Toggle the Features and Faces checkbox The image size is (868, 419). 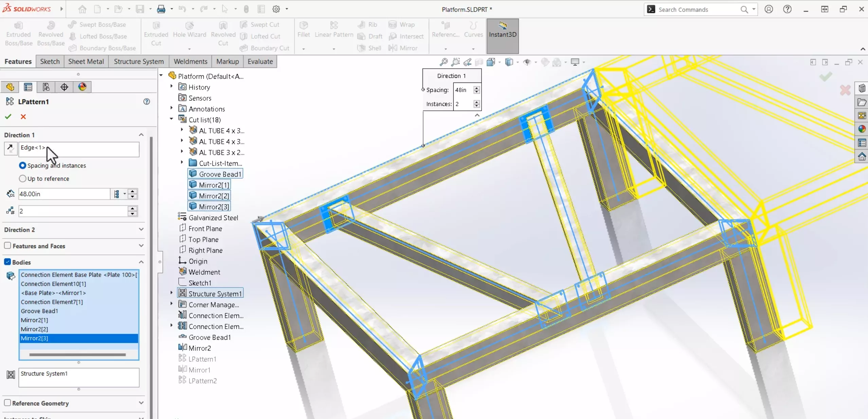point(8,246)
